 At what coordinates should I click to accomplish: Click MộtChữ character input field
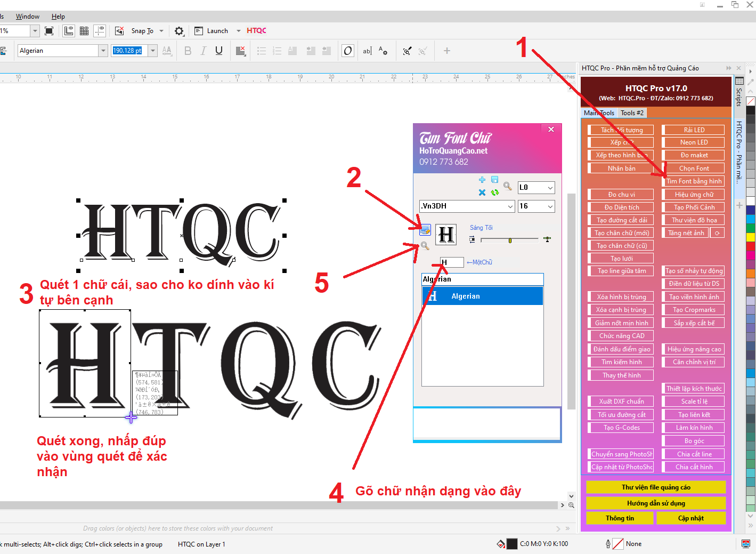(452, 262)
